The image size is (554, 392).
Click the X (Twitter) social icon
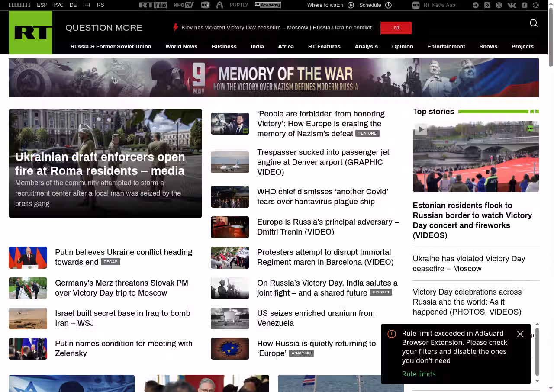point(499,5)
